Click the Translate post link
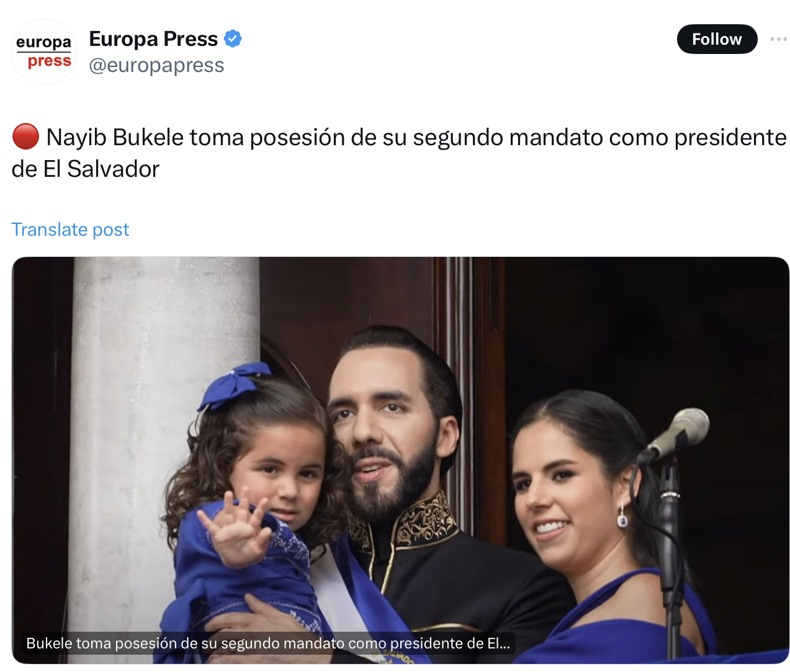This screenshot has height=672, width=790. [70, 230]
